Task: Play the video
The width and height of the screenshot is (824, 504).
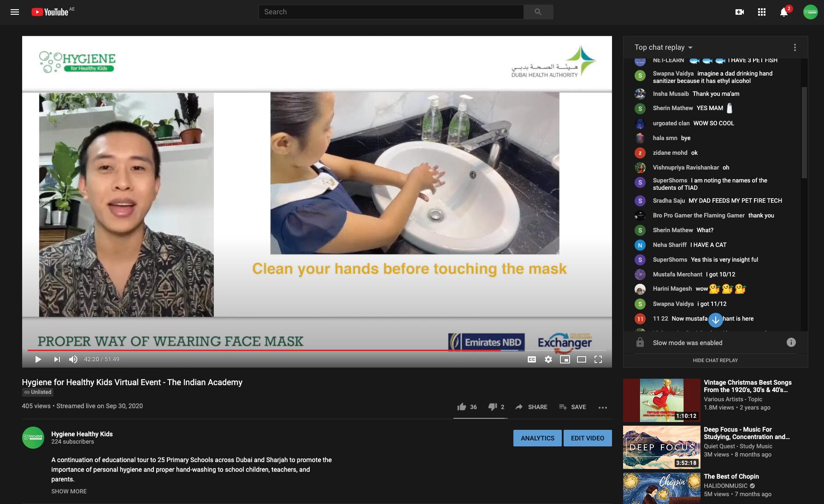Action: click(x=38, y=359)
